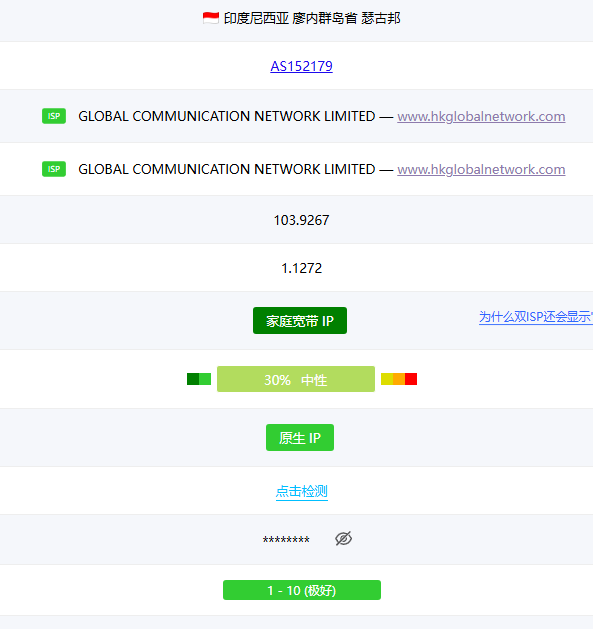This screenshot has width=593, height=629.
Task: Select latitude value 1.1272
Action: click(301, 268)
